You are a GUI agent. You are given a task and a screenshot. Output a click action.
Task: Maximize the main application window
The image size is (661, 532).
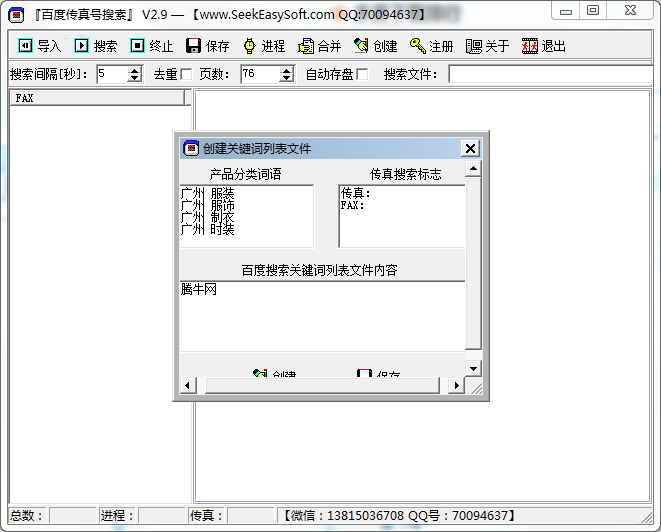(593, 11)
